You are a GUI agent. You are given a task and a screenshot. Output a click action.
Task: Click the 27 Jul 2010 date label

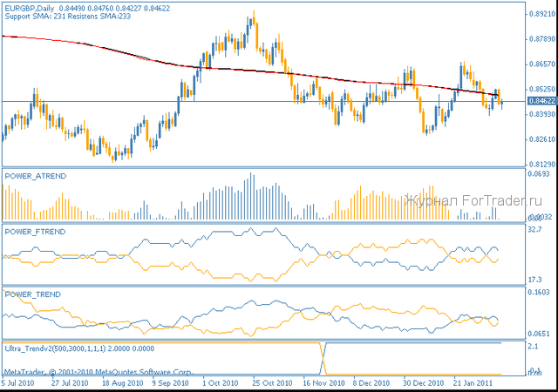tap(70, 383)
